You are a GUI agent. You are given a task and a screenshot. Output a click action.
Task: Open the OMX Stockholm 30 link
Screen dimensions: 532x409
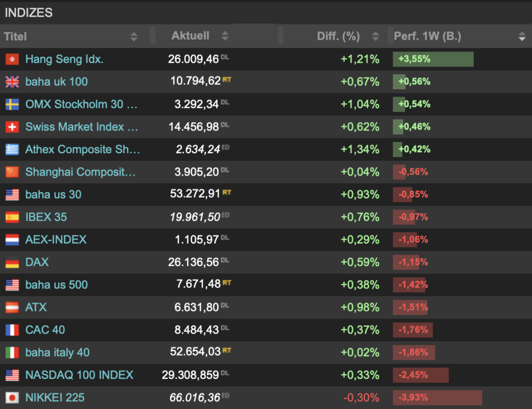82,104
